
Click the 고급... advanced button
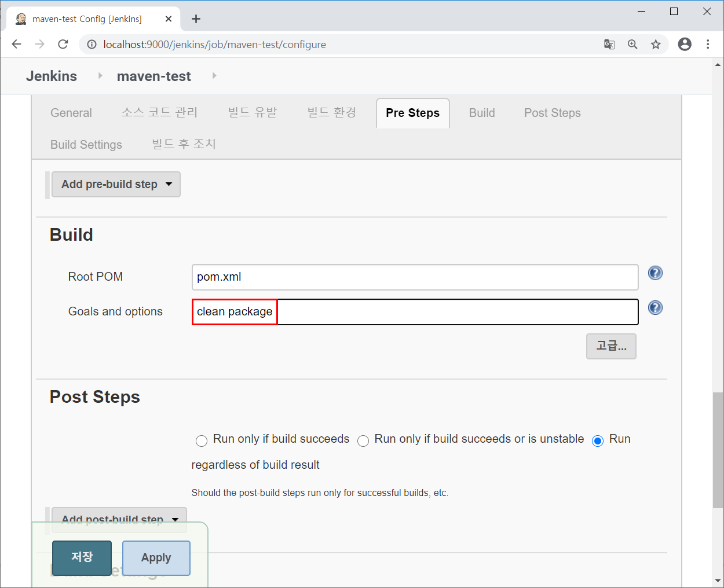point(611,346)
